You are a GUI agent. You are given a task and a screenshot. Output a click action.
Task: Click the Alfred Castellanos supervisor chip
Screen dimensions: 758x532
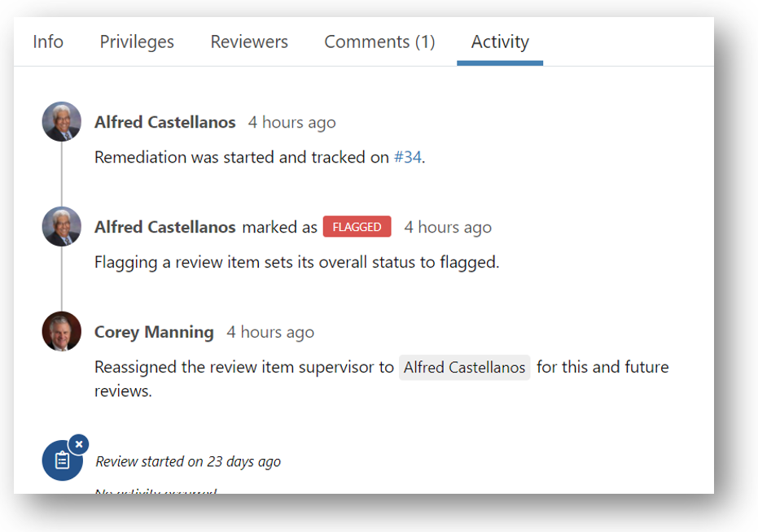point(464,368)
